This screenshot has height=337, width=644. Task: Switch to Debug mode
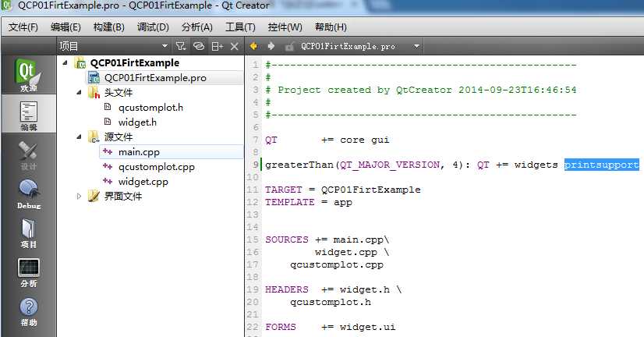(x=28, y=194)
